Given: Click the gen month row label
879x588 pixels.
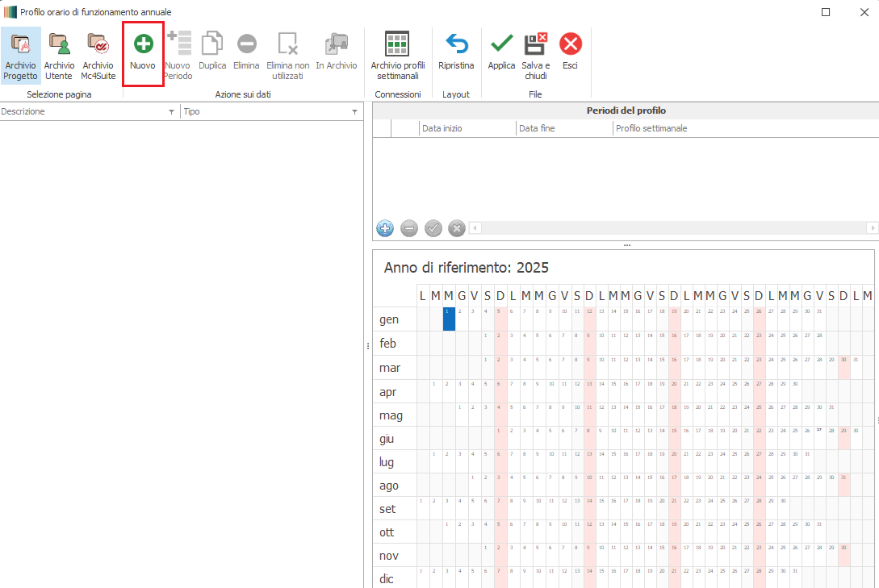Looking at the screenshot, I should tap(389, 319).
